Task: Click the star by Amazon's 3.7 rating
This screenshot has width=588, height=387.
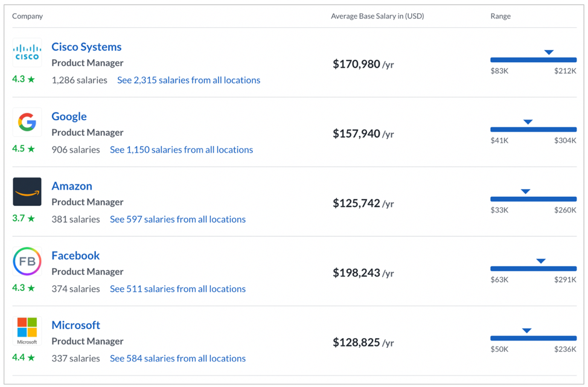Action: pos(31,218)
